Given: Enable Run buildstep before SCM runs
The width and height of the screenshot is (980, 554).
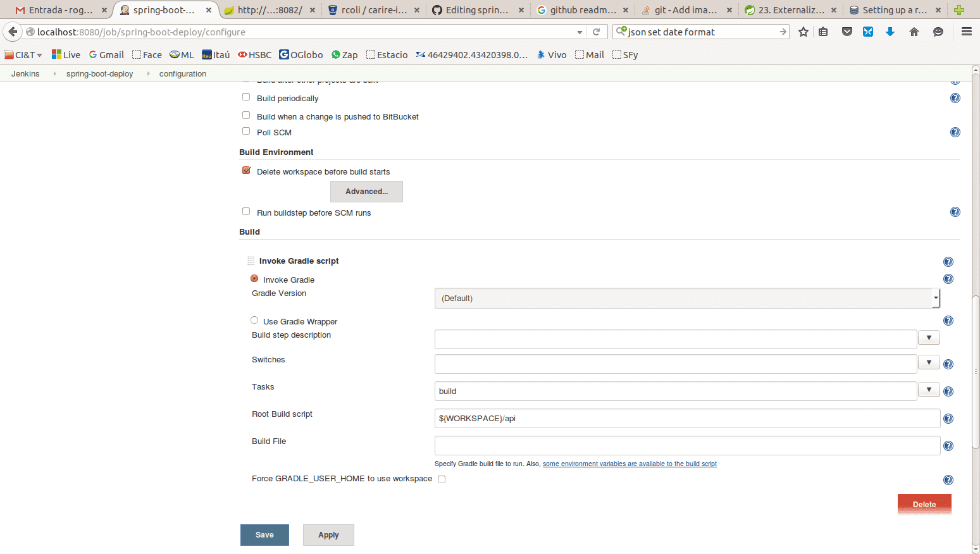Looking at the screenshot, I should (x=246, y=211).
